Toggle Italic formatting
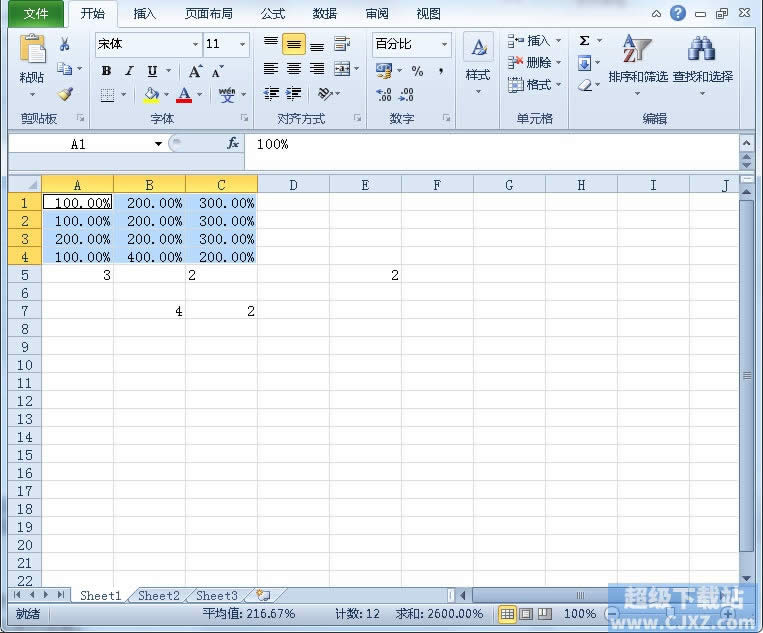This screenshot has width=763, height=633. tap(129, 71)
